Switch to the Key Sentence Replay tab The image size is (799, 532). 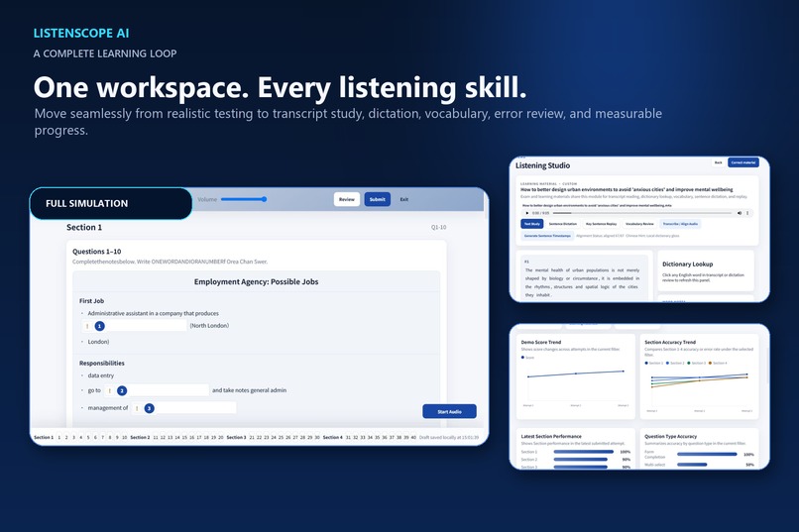602,224
